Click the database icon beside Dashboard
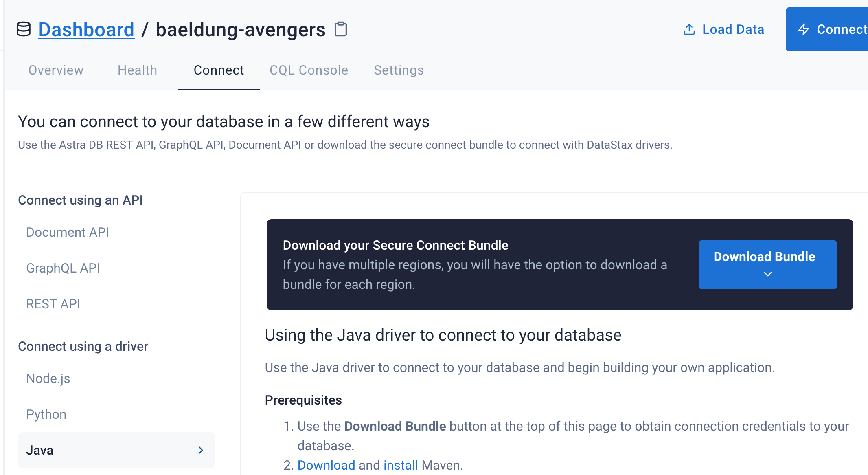Screen dimensions: 868x475 pos(24,29)
